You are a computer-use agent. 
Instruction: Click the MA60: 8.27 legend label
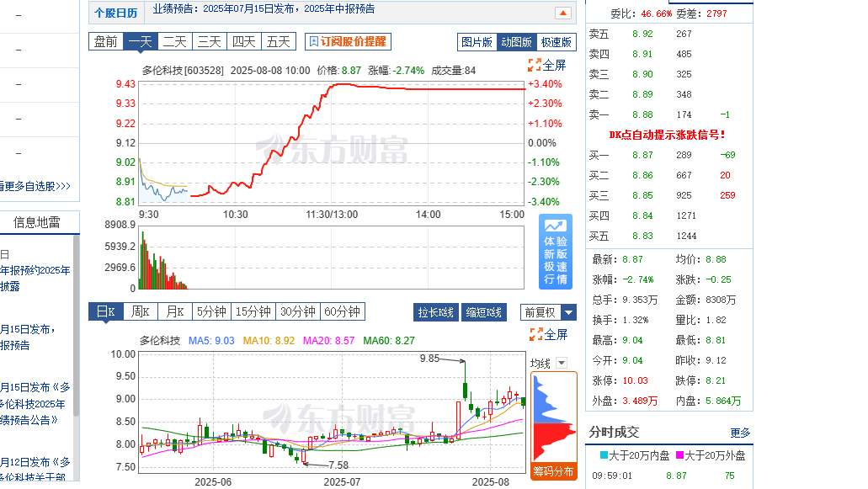point(389,341)
